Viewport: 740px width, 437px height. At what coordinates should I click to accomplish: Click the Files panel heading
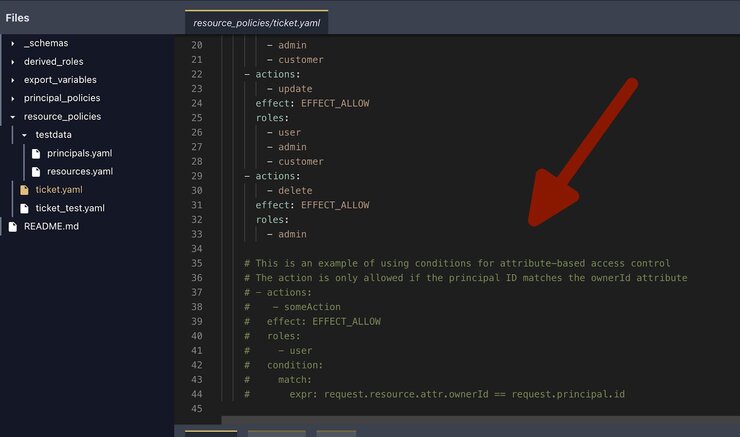[17, 18]
